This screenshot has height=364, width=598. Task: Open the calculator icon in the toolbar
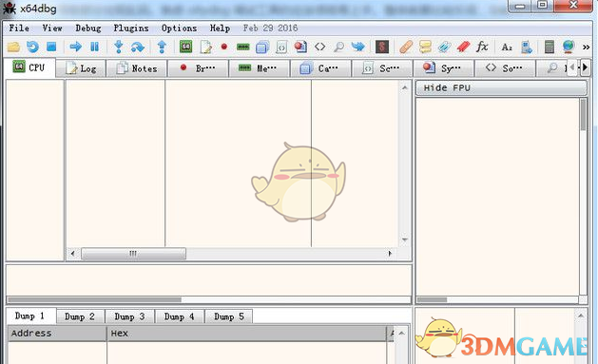(x=550, y=48)
